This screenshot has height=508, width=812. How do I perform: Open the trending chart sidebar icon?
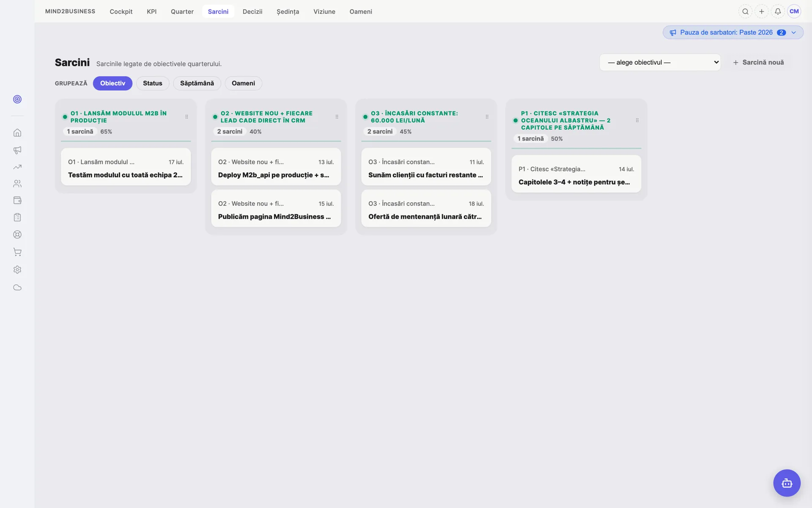click(x=17, y=167)
